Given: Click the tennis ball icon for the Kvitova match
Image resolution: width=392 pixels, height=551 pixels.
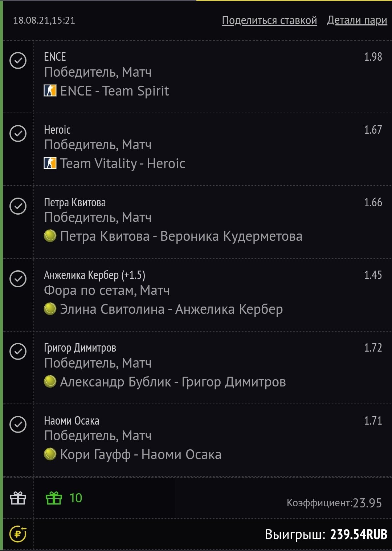Looking at the screenshot, I should [50, 236].
